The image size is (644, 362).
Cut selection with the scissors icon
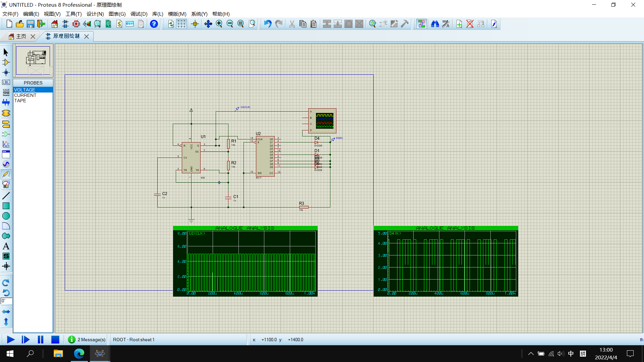[x=292, y=24]
